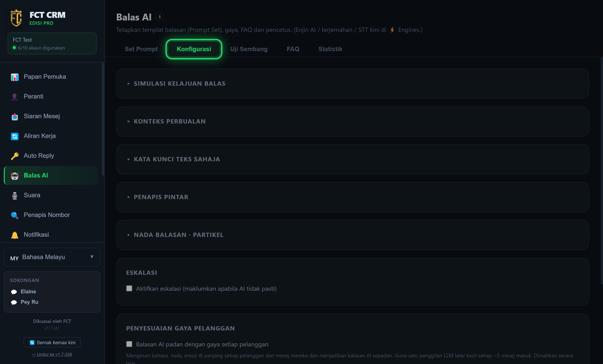
Task: Expand Nada Balasan · Partikel section
Action: point(352,235)
